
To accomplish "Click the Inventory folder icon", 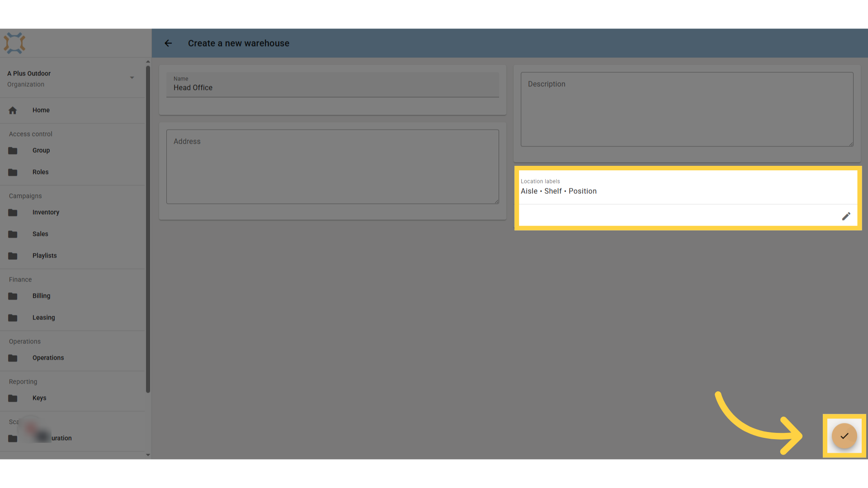I will 13,212.
